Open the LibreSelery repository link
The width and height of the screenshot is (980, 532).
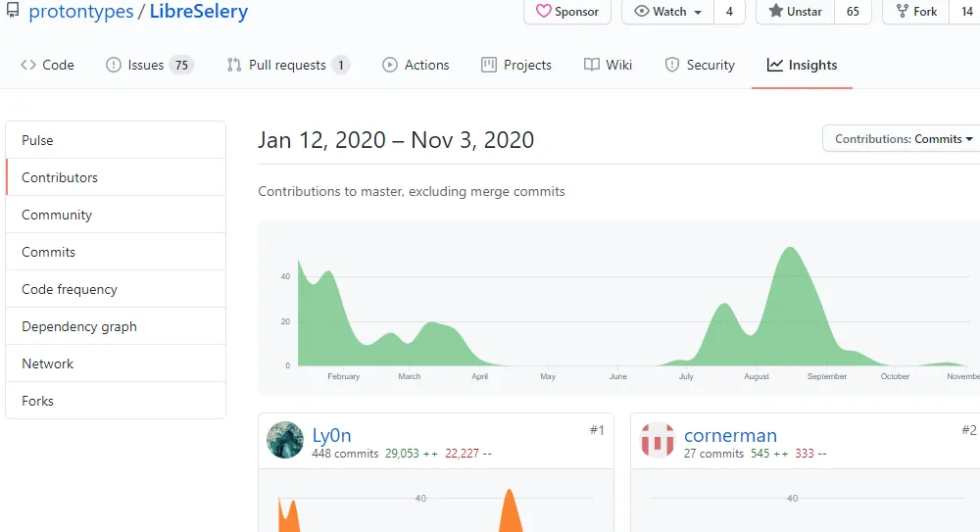[x=199, y=11]
